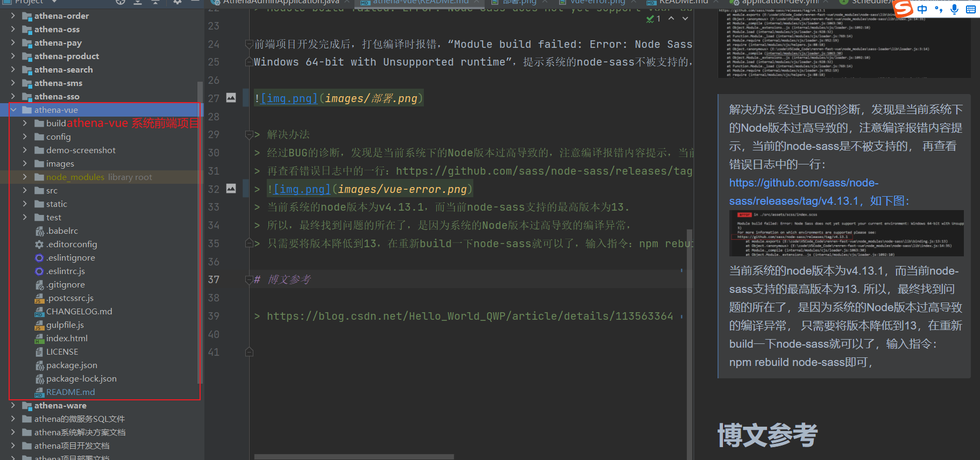Screen dimensions: 980x460
Task: Expand the static folder
Action: [25, 204]
